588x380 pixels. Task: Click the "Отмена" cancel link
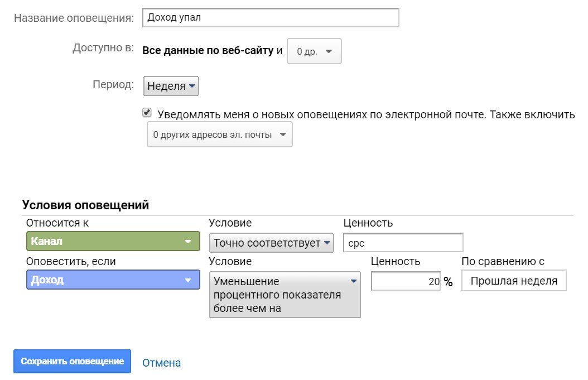(161, 362)
